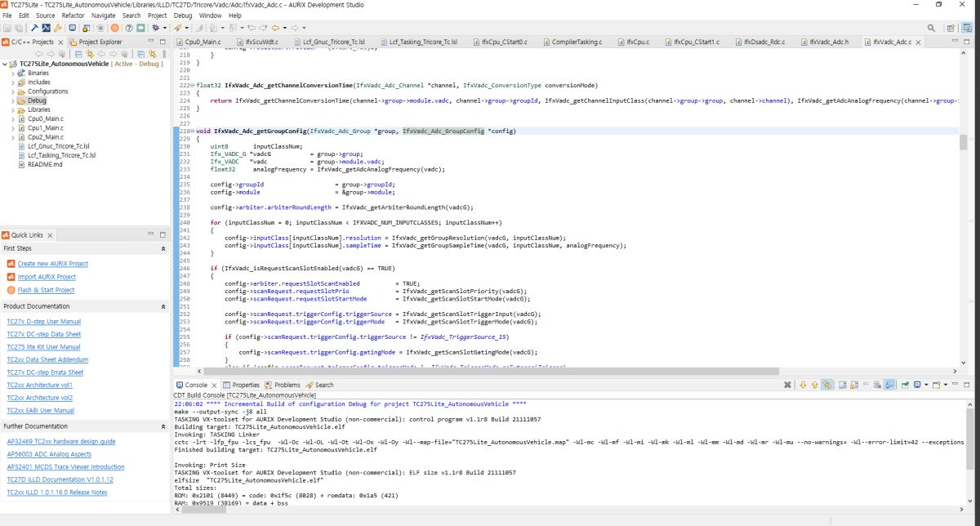980x526 pixels.
Task: Click the Search magnifier icon at top right
Action: click(x=933, y=28)
